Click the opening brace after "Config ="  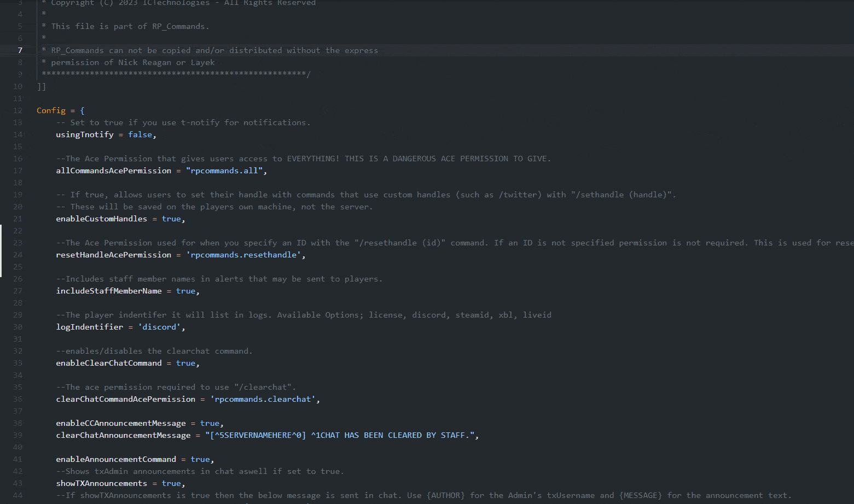(x=83, y=110)
